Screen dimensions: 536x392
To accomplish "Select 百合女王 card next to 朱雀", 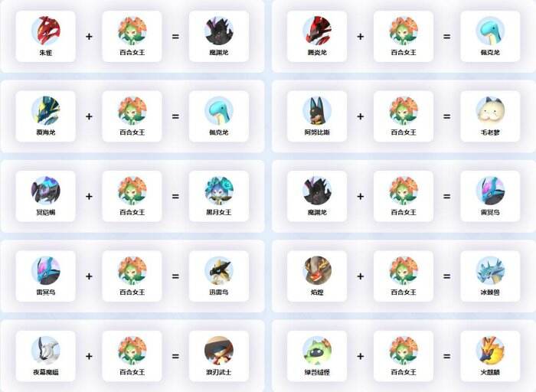I will point(132,36).
